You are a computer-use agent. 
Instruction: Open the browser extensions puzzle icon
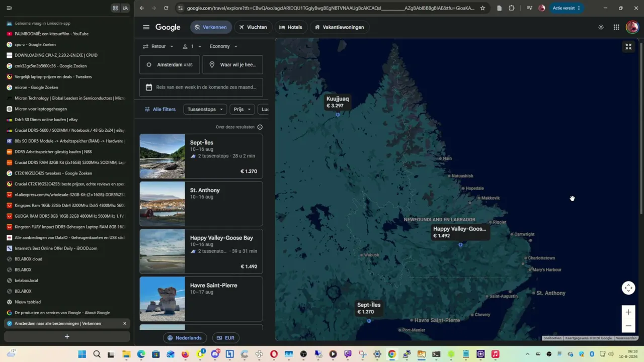point(512,8)
